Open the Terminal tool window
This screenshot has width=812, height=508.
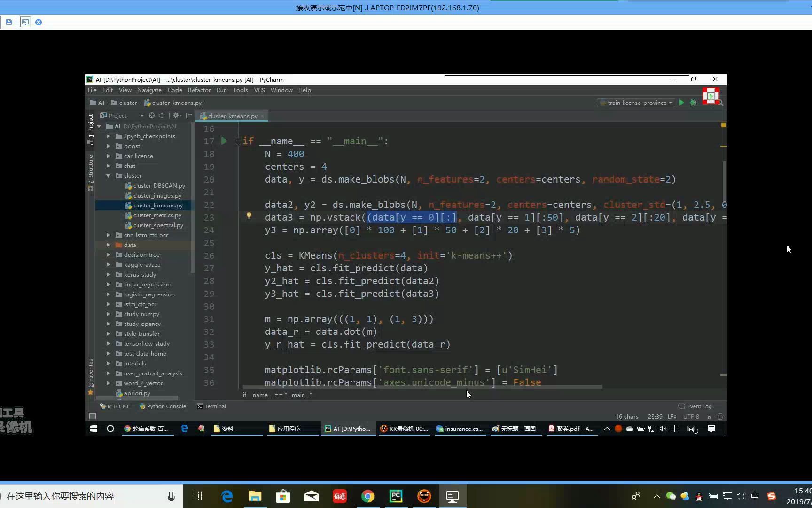click(x=211, y=406)
